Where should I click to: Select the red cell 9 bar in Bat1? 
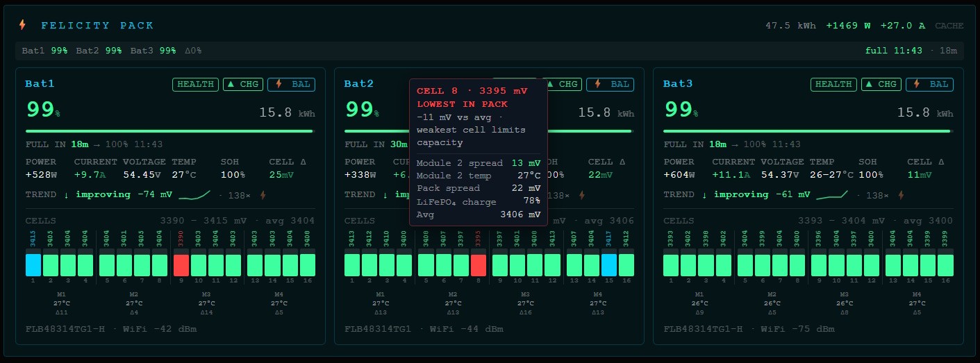(181, 265)
